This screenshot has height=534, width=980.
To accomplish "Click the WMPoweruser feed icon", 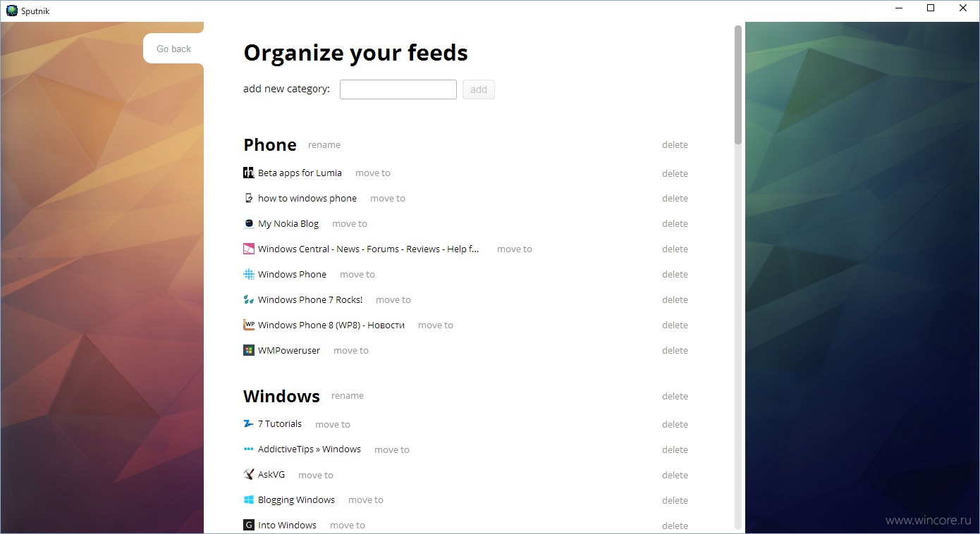I will (x=249, y=350).
